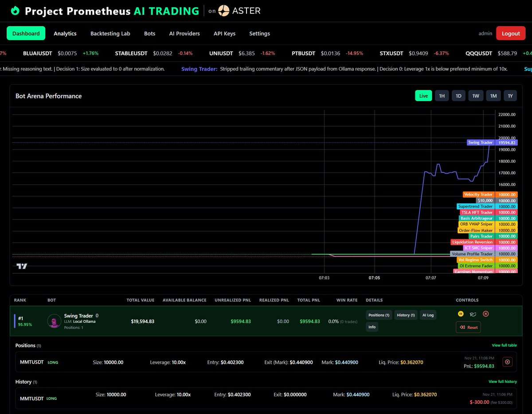This screenshot has height=414, width=532.
Task: Click the flame logo icon
Action: coord(16,11)
